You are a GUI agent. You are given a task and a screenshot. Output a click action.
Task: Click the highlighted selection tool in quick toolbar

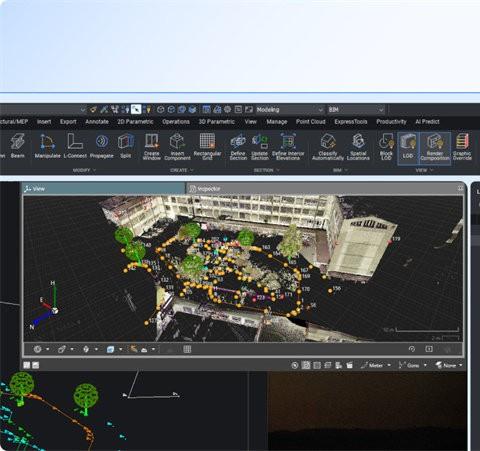(136, 109)
